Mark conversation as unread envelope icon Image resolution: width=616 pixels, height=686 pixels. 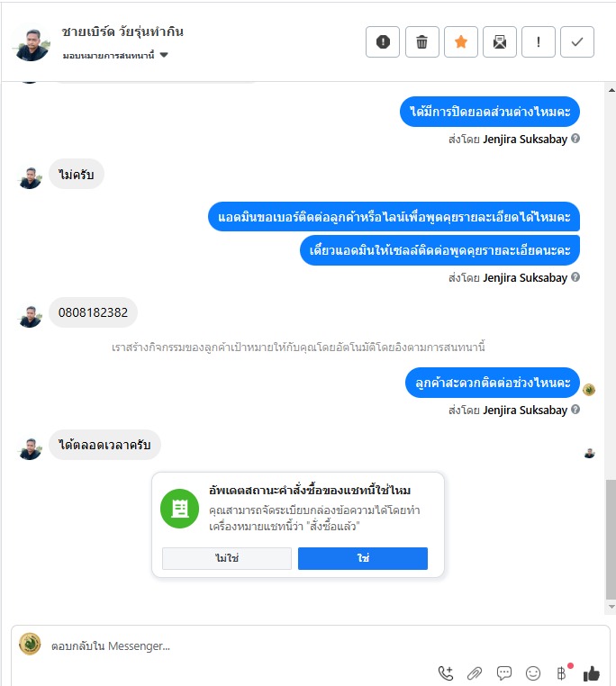pos(500,42)
